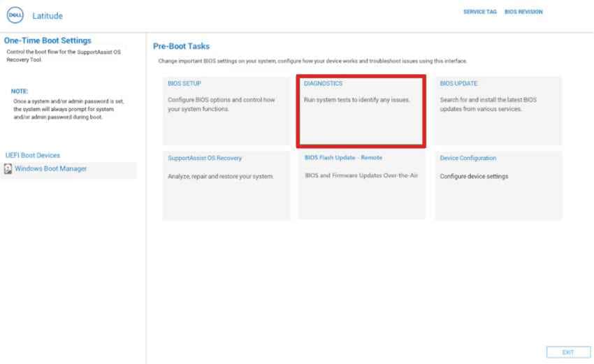Click the SERVICE TAG label
594x364 pixels.
click(480, 12)
